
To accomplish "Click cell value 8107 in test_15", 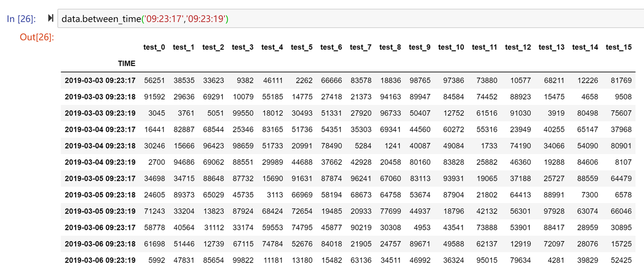I will (x=623, y=162).
